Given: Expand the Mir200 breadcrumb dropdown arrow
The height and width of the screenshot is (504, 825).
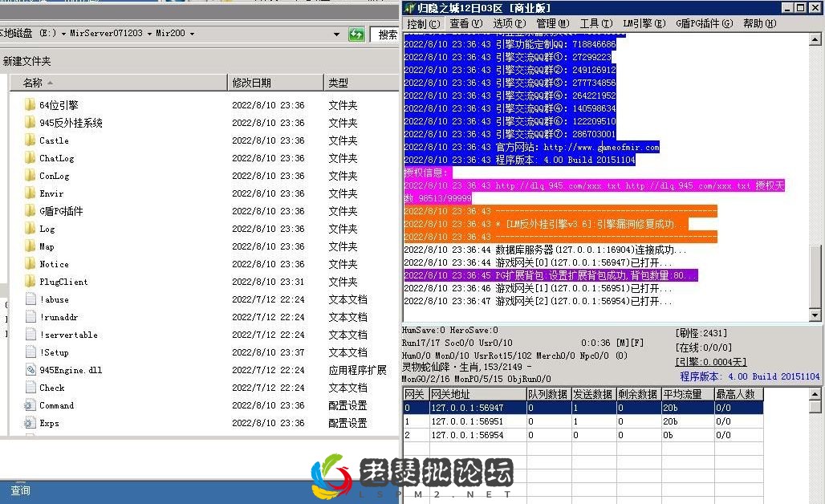Looking at the screenshot, I should point(192,34).
